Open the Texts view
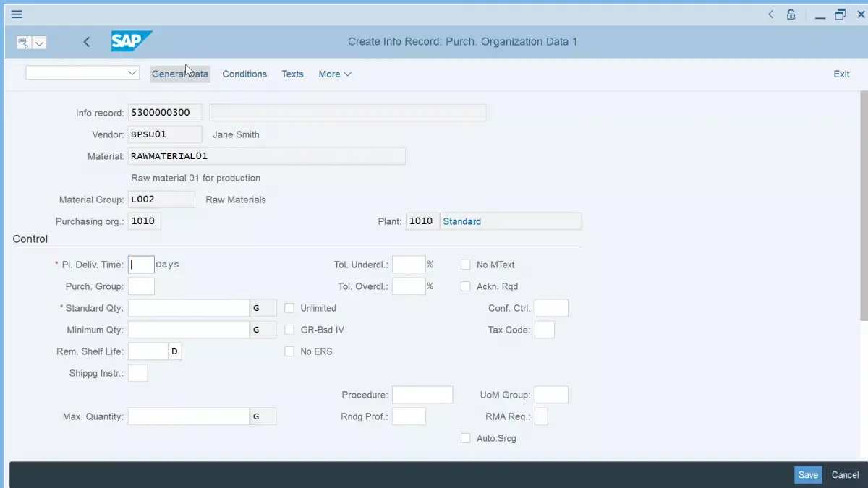 point(292,74)
